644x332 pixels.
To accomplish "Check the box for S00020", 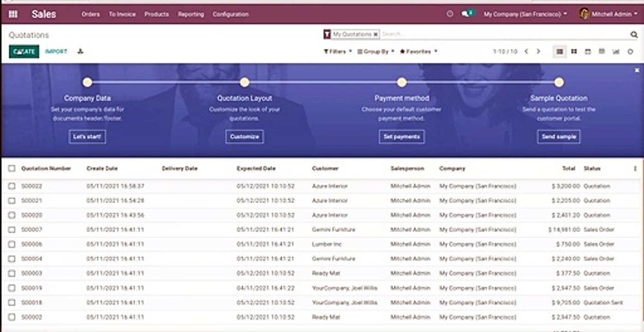I will pos(12,215).
